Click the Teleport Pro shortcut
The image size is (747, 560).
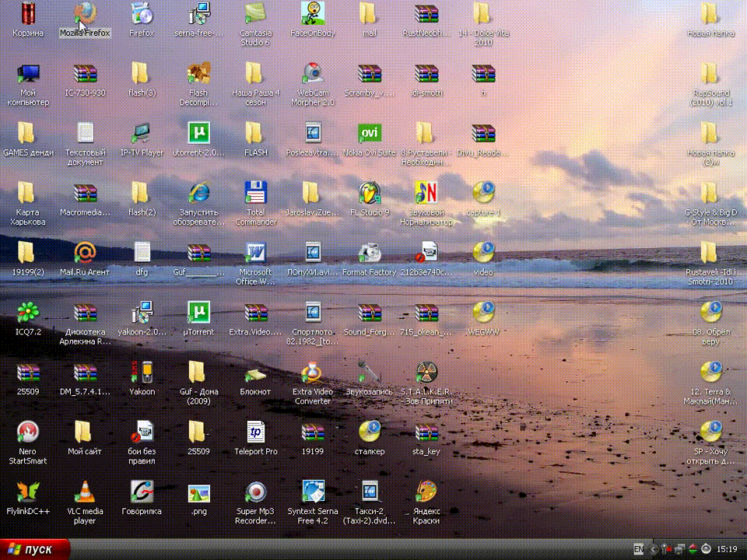point(255,432)
